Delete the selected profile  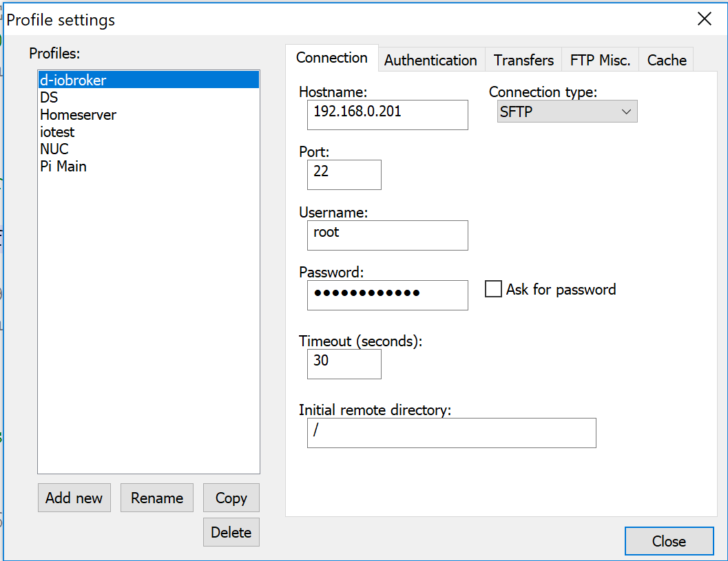click(231, 531)
